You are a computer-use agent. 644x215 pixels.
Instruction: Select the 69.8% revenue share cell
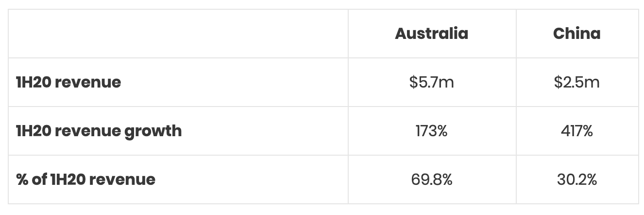pos(431,179)
